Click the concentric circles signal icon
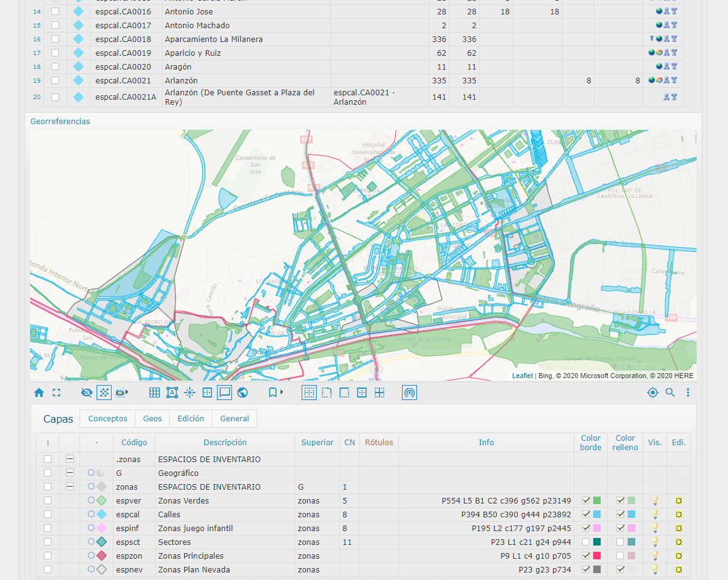Screen dimensions: 728x580 (409, 393)
